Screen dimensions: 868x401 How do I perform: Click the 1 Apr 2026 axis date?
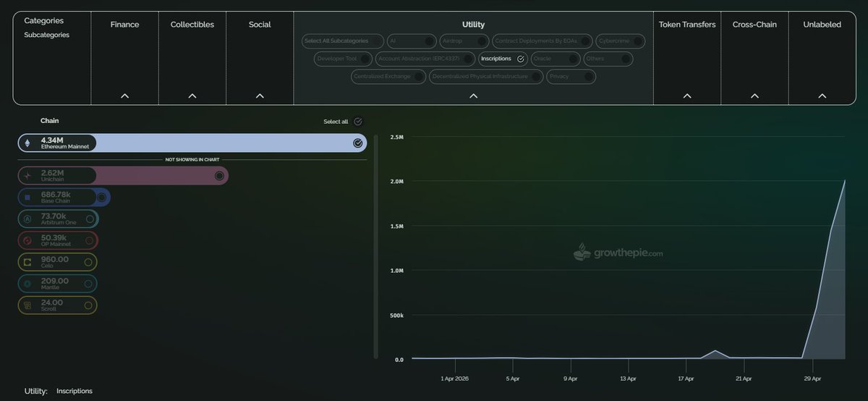click(454, 379)
